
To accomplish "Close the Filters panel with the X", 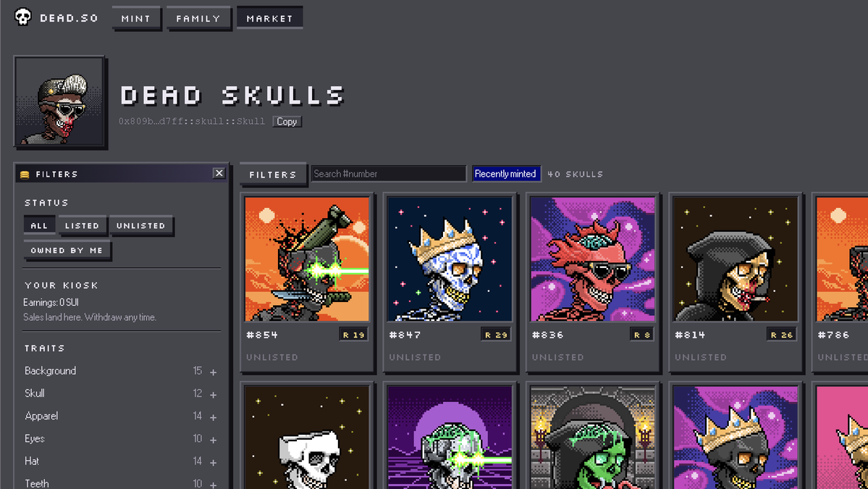I will (219, 173).
